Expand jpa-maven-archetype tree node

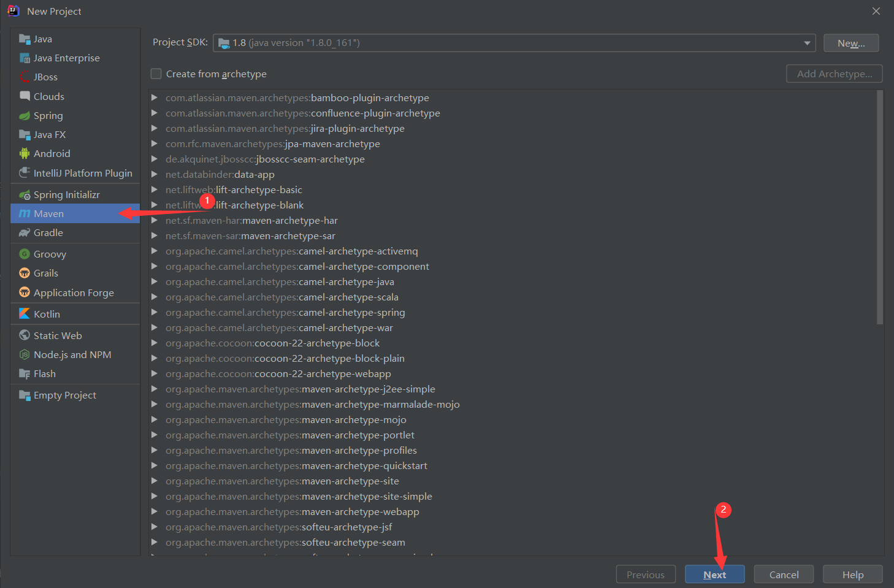[x=155, y=143]
